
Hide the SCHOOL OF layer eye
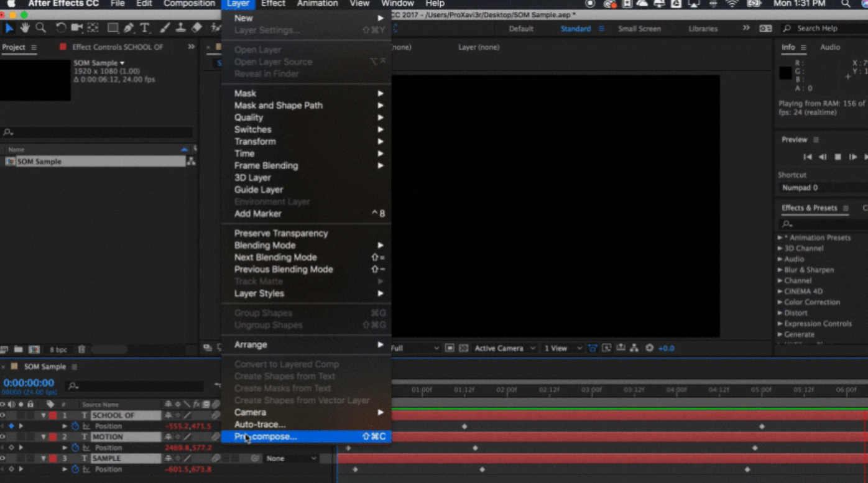tap(3, 415)
